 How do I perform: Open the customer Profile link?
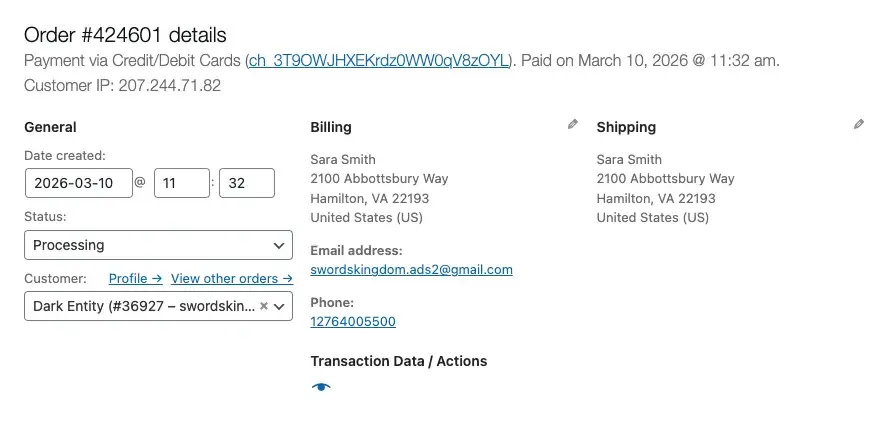click(x=135, y=279)
